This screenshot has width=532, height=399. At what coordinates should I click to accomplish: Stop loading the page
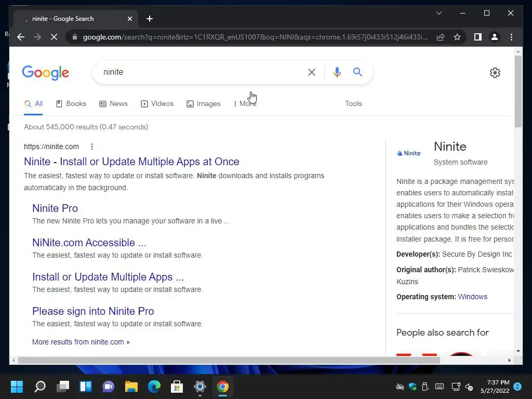[x=54, y=37]
